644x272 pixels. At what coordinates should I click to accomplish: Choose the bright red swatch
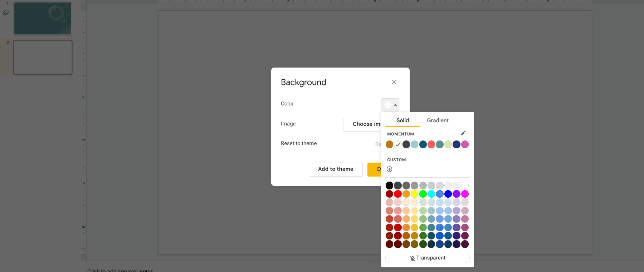398,194
